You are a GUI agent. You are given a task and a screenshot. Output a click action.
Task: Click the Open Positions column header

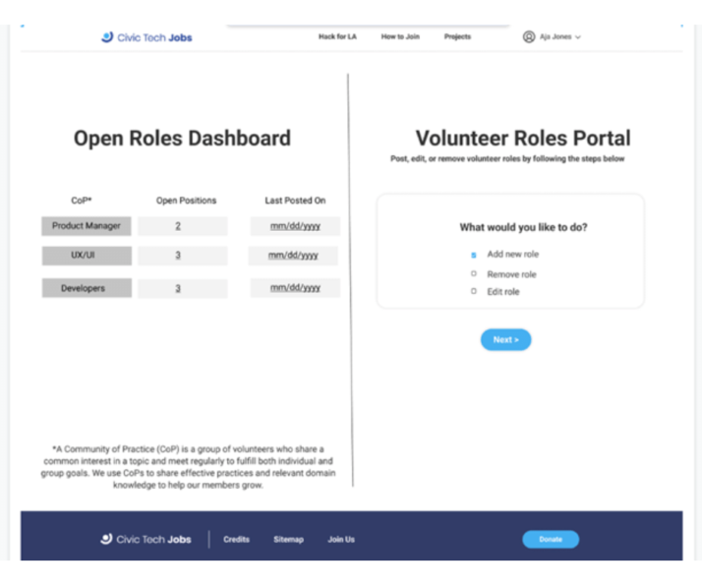(x=186, y=201)
